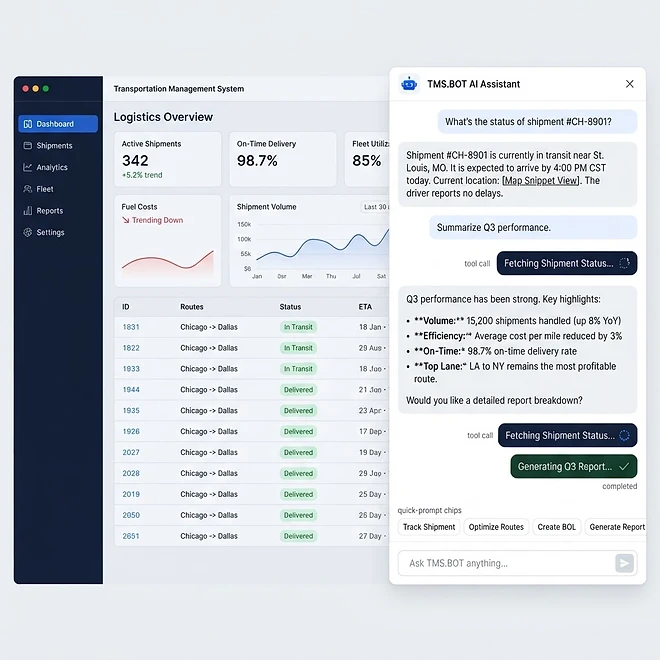Open shipment ID 2019
Image resolution: width=660 pixels, height=660 pixels.
click(131, 494)
